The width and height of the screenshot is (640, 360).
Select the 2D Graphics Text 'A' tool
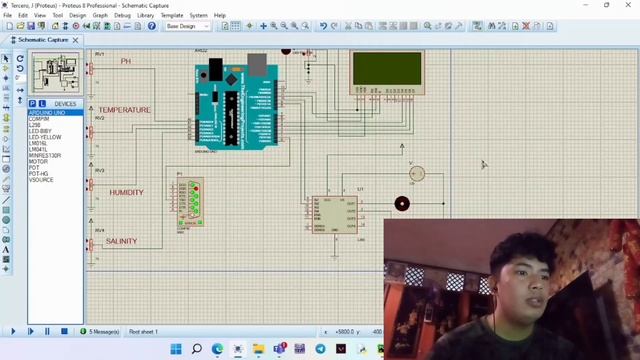pyautogui.click(x=6, y=249)
